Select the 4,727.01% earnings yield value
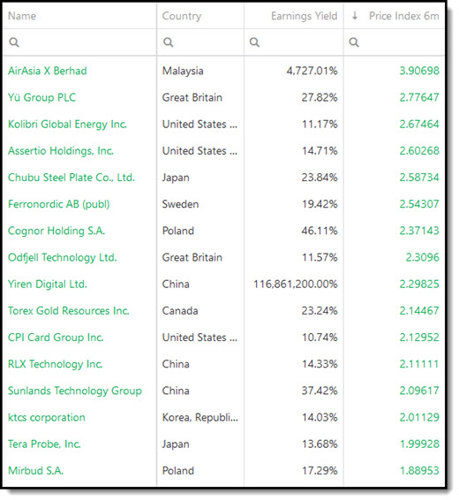Viewport: 459px width, 500px height. coord(312,71)
